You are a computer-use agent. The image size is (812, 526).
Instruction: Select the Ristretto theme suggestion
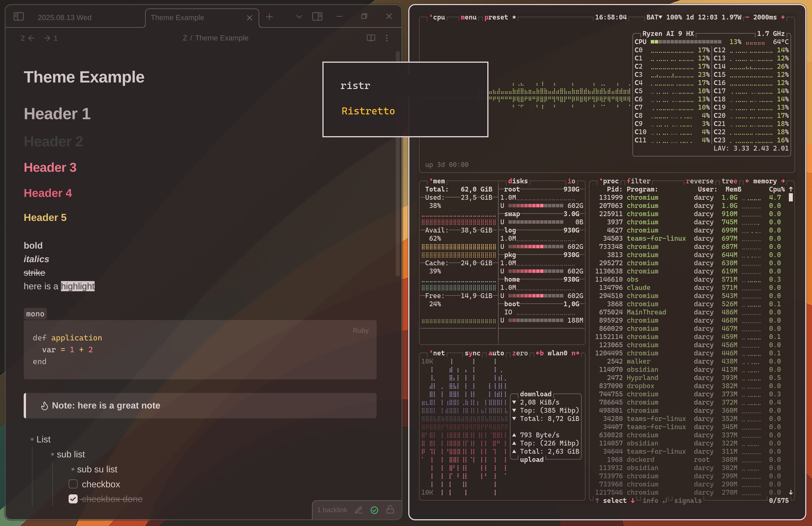pos(368,111)
